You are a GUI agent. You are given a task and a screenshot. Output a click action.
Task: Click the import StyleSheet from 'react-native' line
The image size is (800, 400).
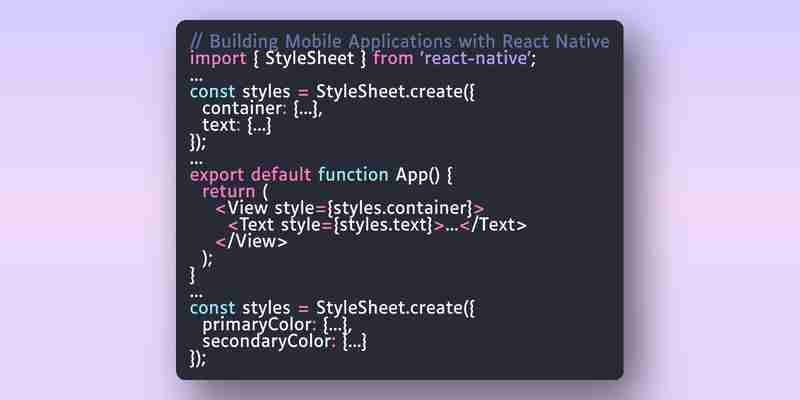[x=363, y=58]
